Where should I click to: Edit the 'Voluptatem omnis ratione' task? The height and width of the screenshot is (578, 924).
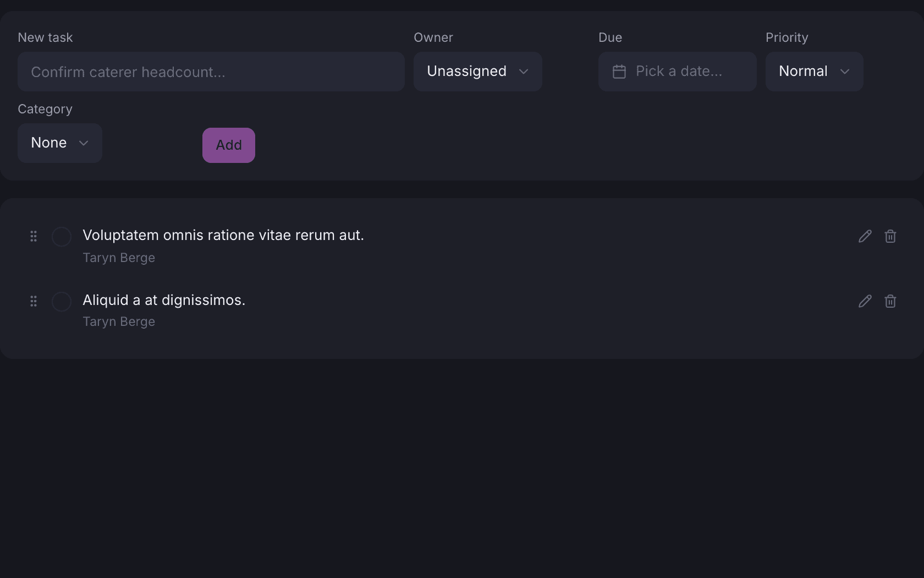[x=865, y=236]
